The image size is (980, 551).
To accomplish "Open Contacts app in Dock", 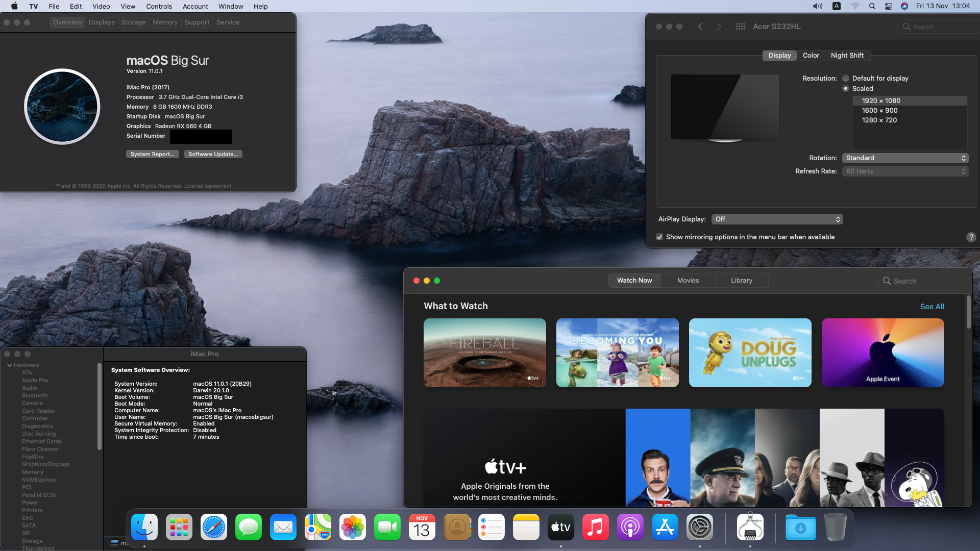I will 457,527.
